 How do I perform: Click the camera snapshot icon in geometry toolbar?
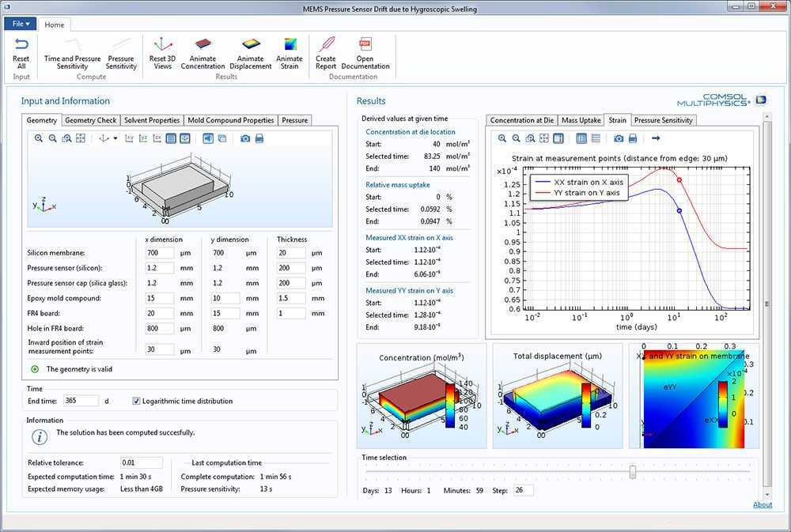coord(245,138)
